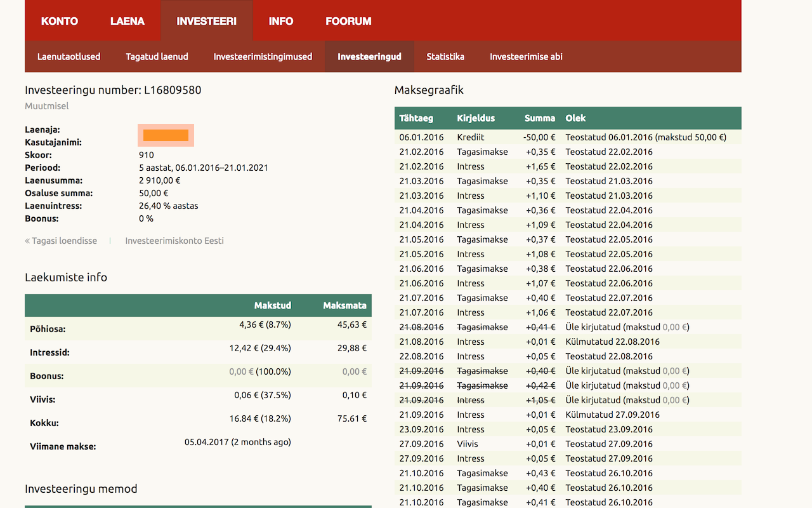Click the Intressid row label
812x508 pixels.
coord(49,352)
